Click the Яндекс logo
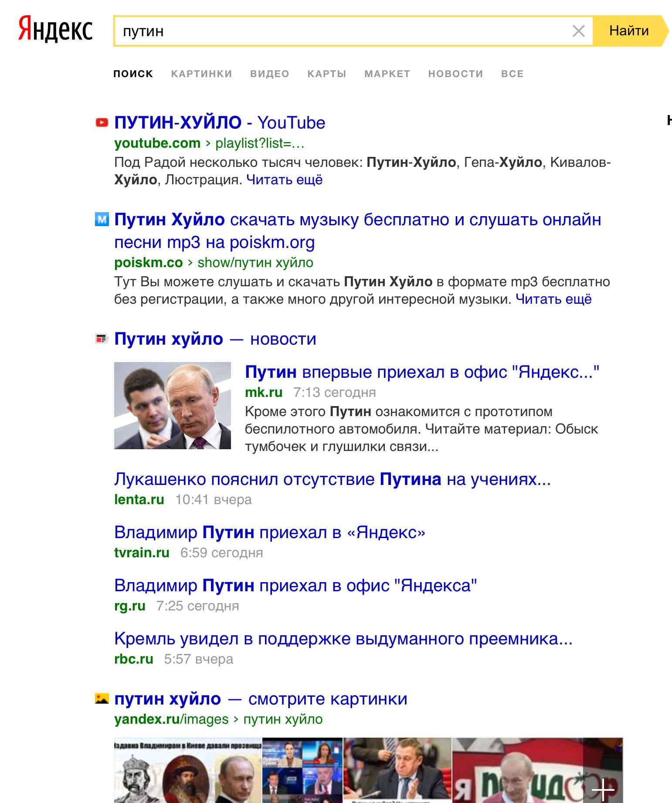672x803 pixels. pos(55,29)
